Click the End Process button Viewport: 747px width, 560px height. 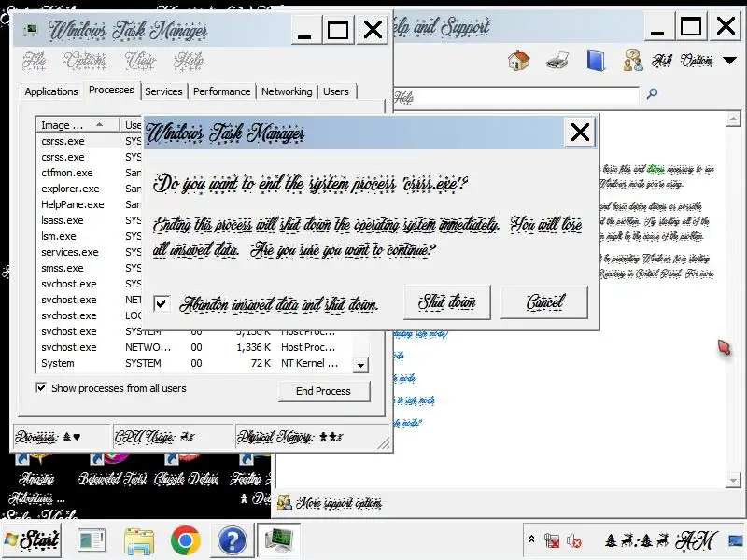point(323,391)
